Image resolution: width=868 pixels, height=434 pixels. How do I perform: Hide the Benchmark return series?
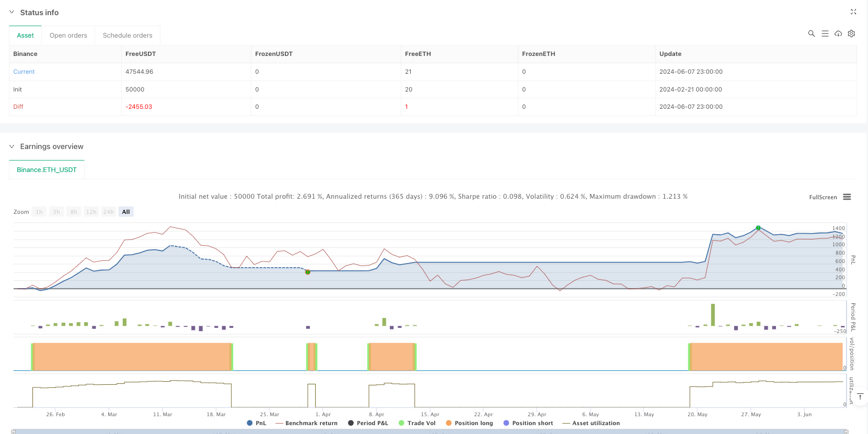point(306,423)
